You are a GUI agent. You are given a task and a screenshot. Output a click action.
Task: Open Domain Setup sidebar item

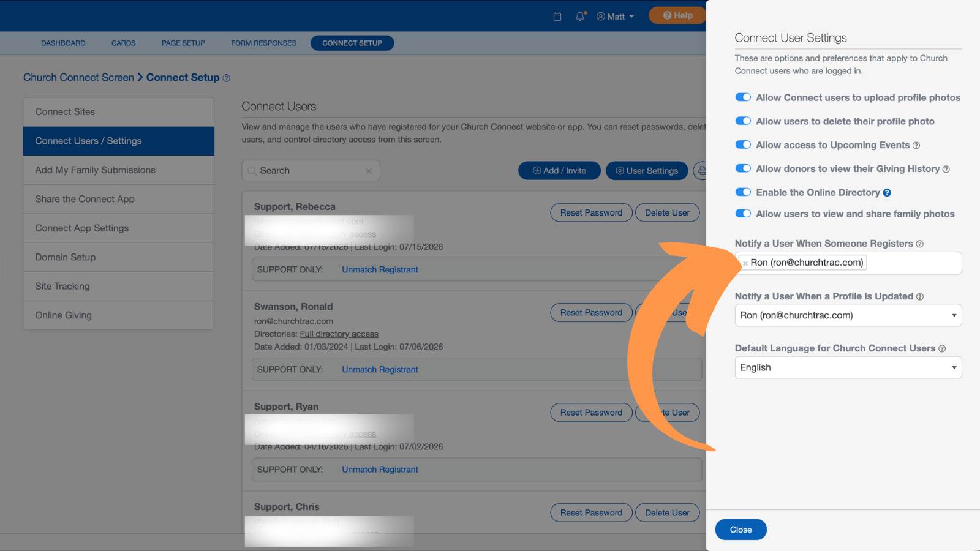click(x=118, y=257)
